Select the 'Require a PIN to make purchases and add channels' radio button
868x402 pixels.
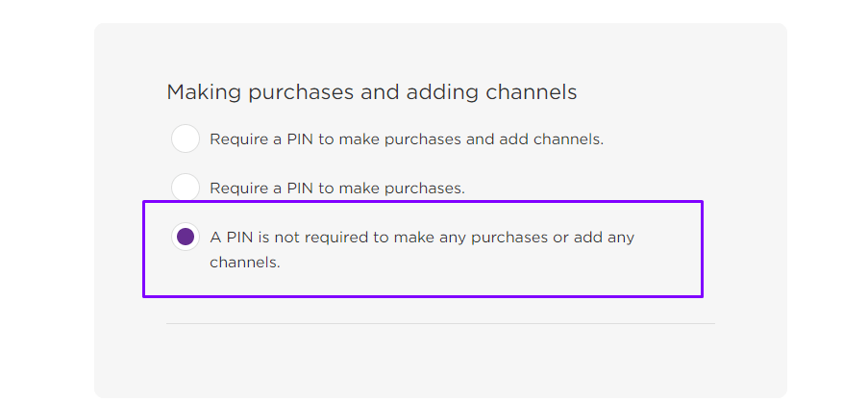click(186, 138)
